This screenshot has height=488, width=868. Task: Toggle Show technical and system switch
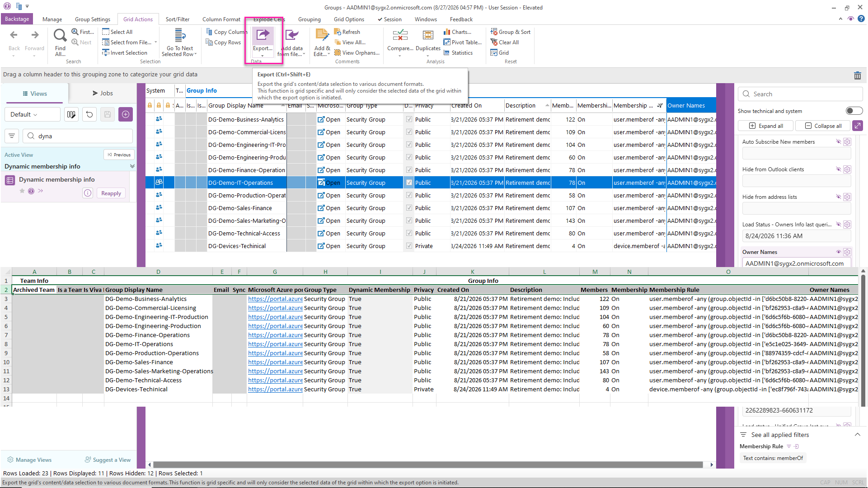(854, 111)
